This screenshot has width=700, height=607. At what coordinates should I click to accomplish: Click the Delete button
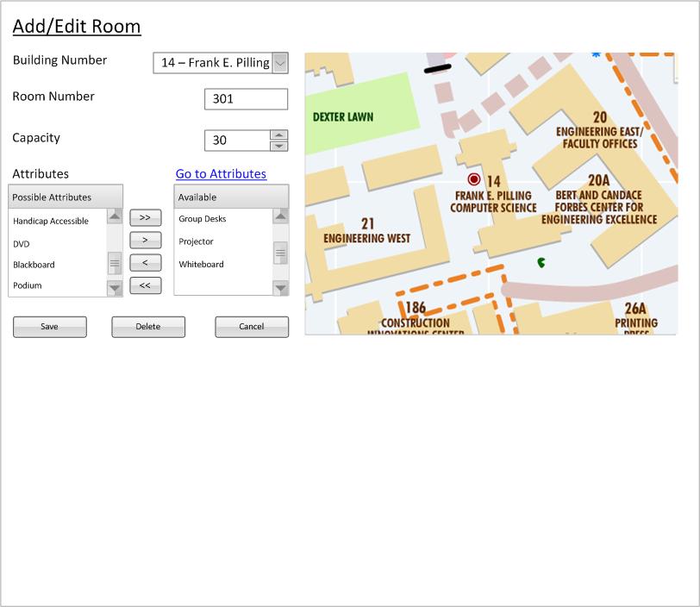coord(148,327)
